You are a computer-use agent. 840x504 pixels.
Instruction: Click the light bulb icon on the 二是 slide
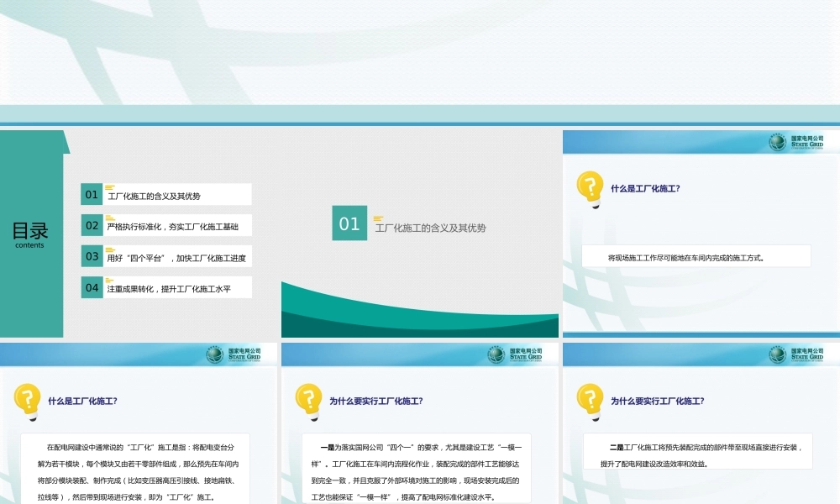pos(590,401)
